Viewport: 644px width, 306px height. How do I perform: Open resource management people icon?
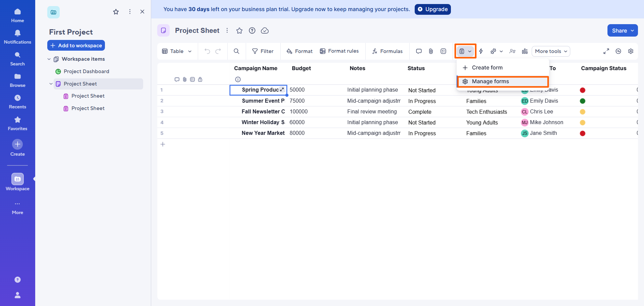point(512,51)
